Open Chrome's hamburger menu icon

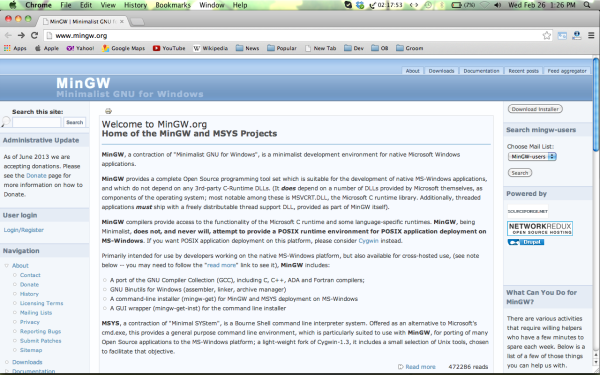tap(591, 36)
